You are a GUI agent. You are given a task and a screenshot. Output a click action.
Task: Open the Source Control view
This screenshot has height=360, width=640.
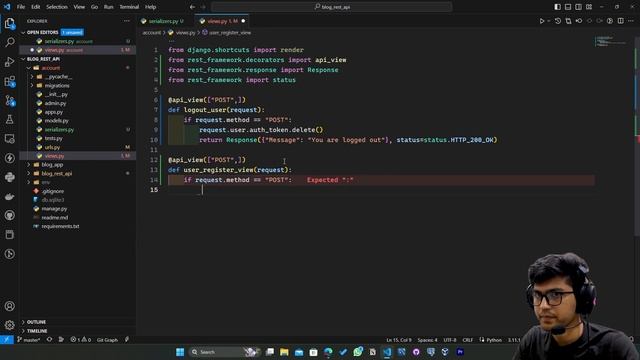pos(10,100)
